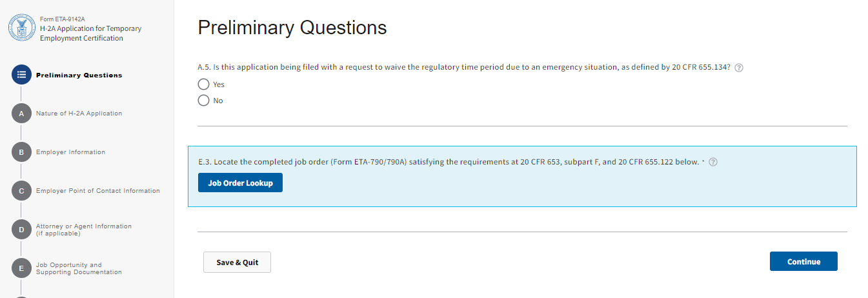
Task: Go to Employer Information section
Action: [x=70, y=152]
